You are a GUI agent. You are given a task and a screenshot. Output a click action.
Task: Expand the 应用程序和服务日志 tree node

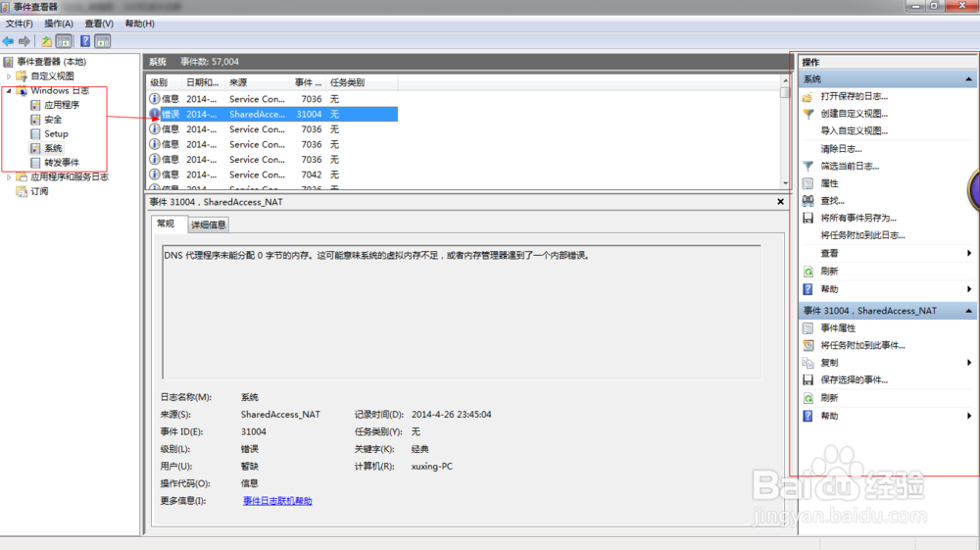click(x=9, y=176)
